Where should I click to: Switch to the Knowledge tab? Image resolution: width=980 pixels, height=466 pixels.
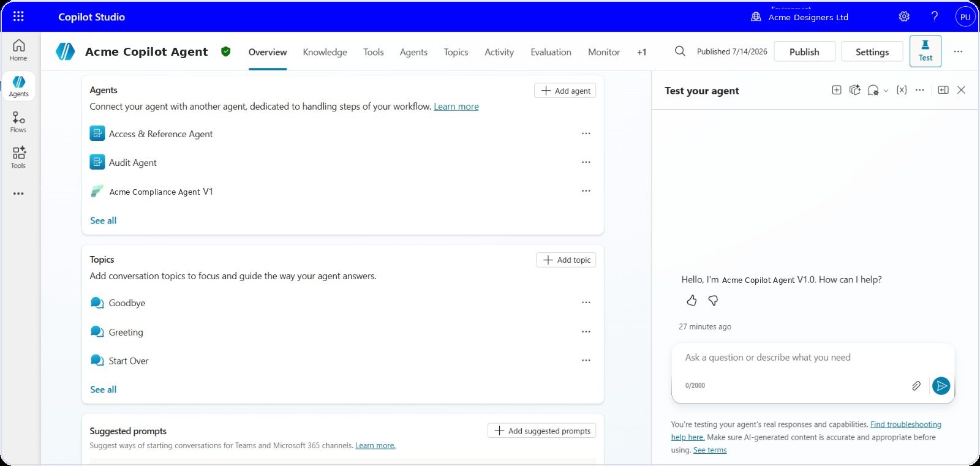tap(325, 52)
